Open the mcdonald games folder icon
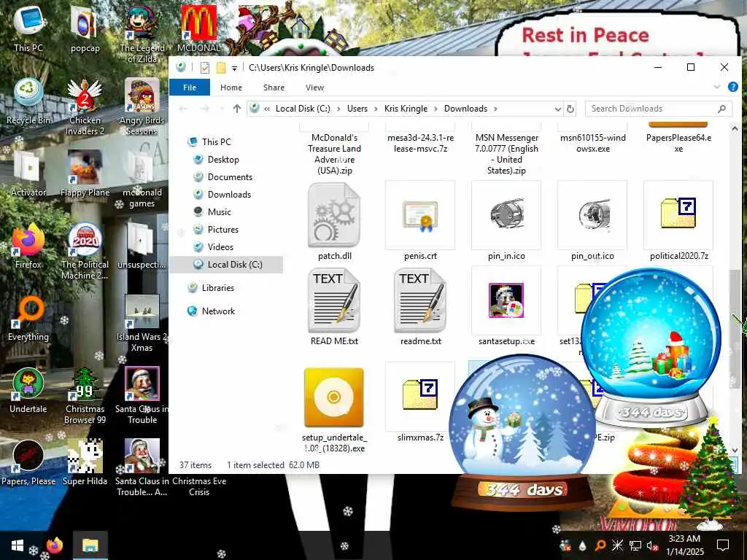Viewport: 747px width, 560px height. tap(142, 179)
